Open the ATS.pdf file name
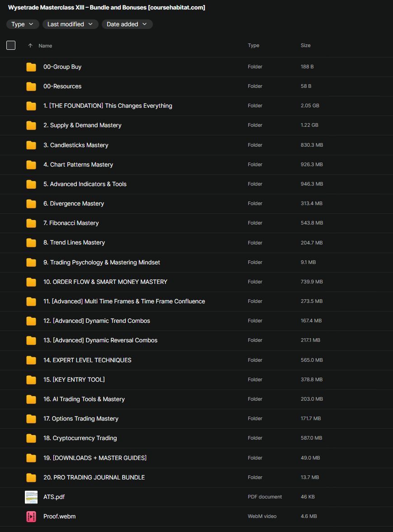The height and width of the screenshot is (532, 393). pos(54,497)
